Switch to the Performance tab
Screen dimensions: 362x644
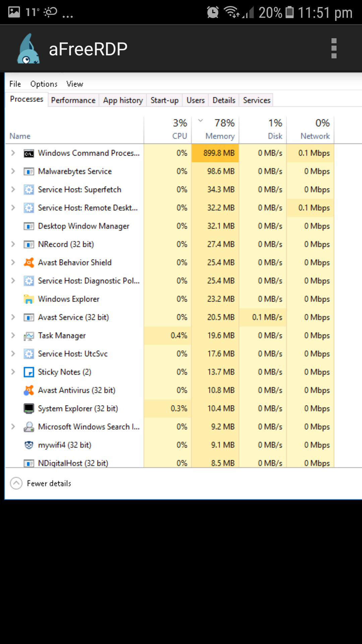point(73,100)
